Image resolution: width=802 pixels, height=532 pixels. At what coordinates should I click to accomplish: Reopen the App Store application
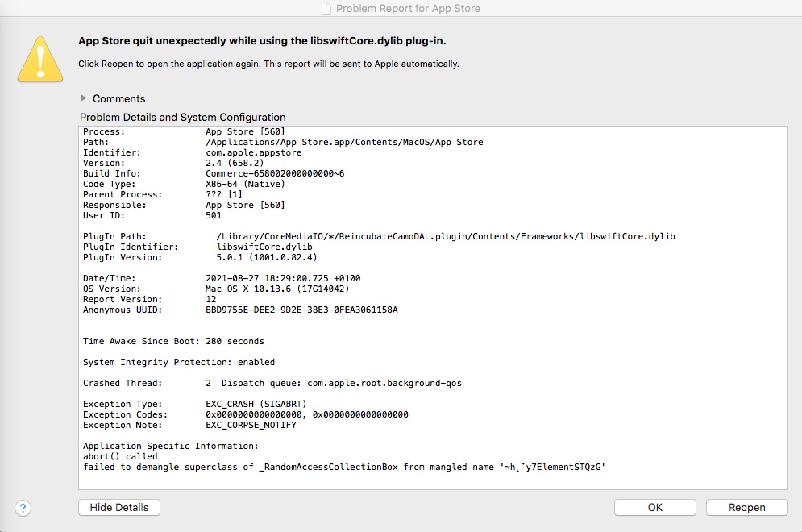click(746, 507)
